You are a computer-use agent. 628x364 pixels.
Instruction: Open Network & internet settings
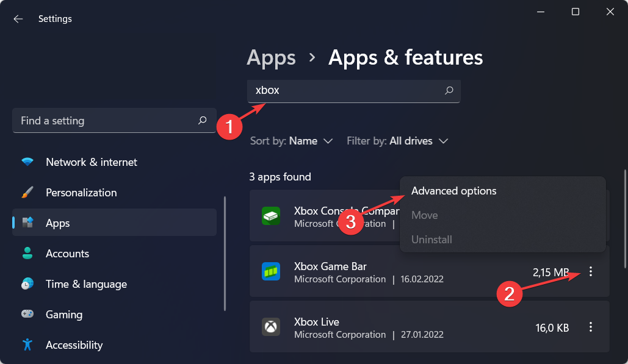click(x=115, y=162)
